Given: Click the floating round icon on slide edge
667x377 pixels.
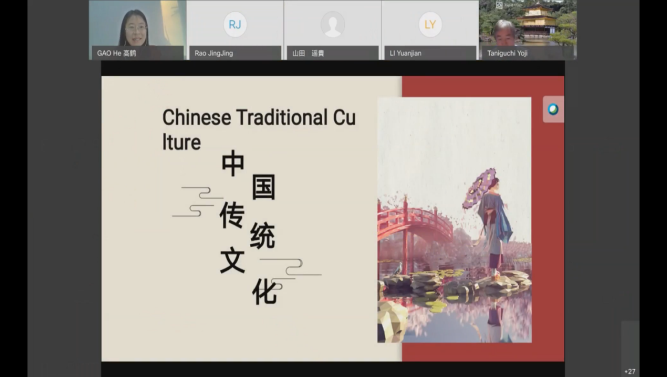Looking at the screenshot, I should click(x=553, y=109).
